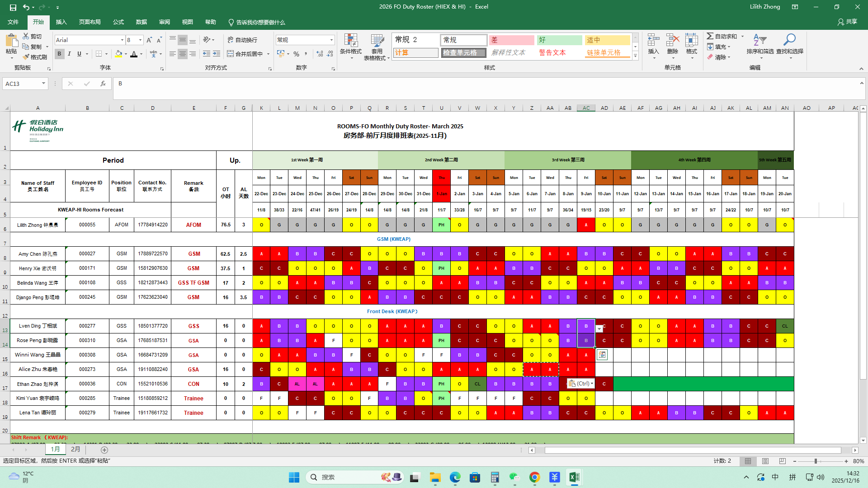The height and width of the screenshot is (488, 868).
Task: Click the Fill Color bucket icon
Action: point(118,54)
